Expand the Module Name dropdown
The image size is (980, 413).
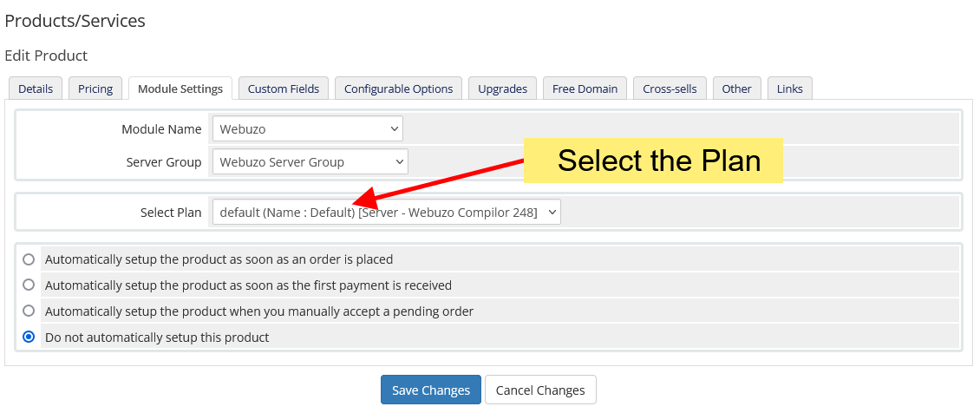307,128
